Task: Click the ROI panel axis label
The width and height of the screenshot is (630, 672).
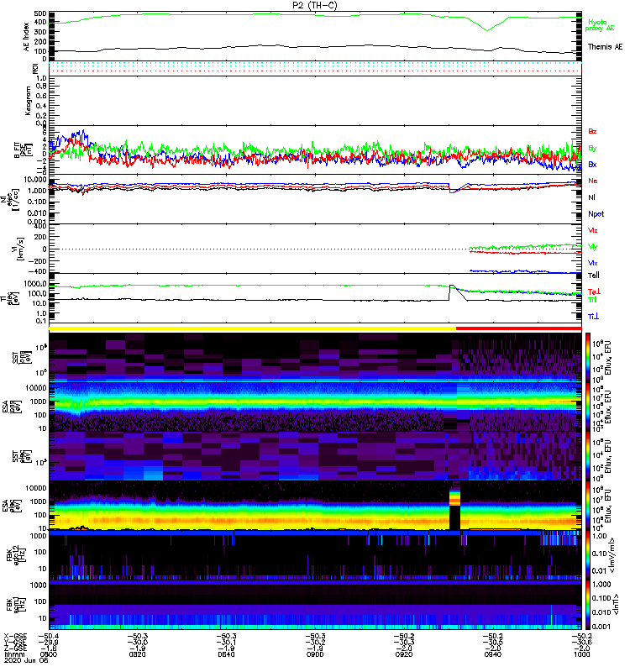Action: coord(35,68)
